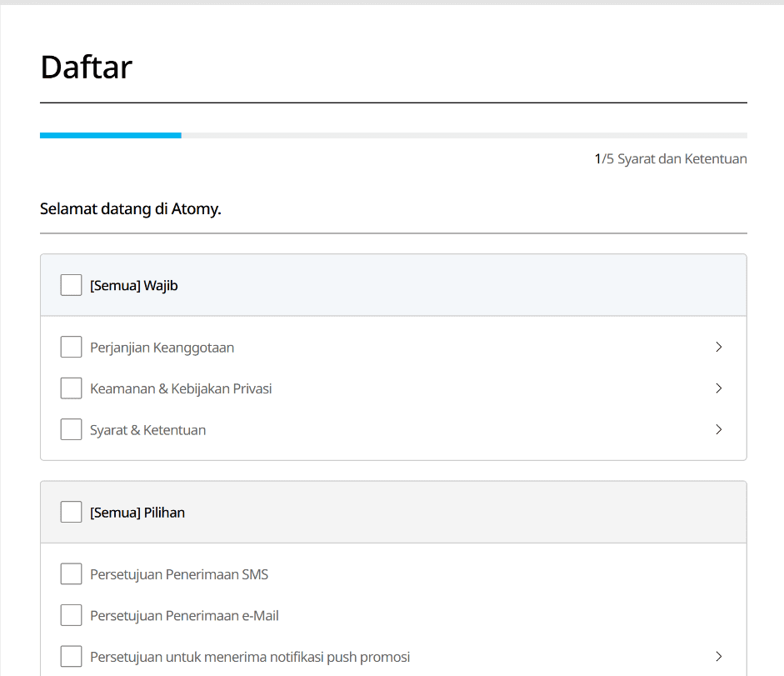
Task: Open Keamanan & Kebijakan Privasi chevron
Action: (x=718, y=388)
